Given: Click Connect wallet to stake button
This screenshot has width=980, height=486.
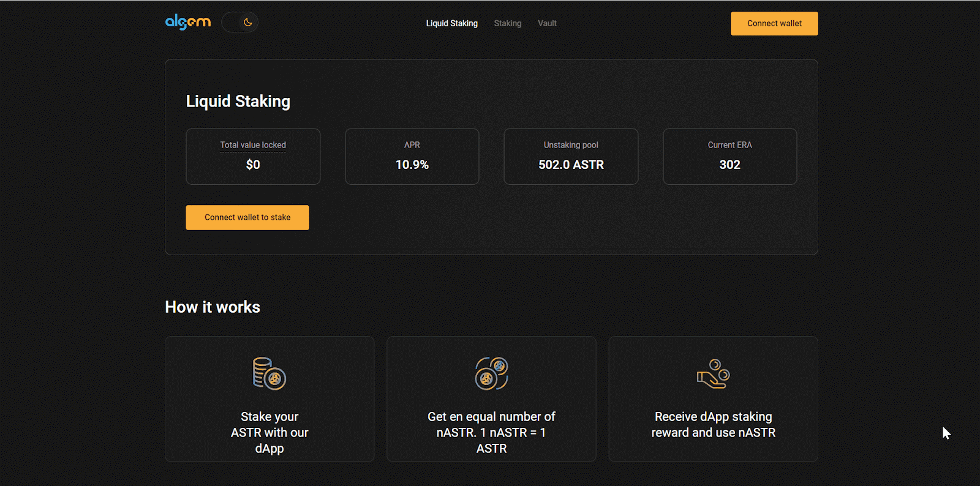Looking at the screenshot, I should click(247, 217).
